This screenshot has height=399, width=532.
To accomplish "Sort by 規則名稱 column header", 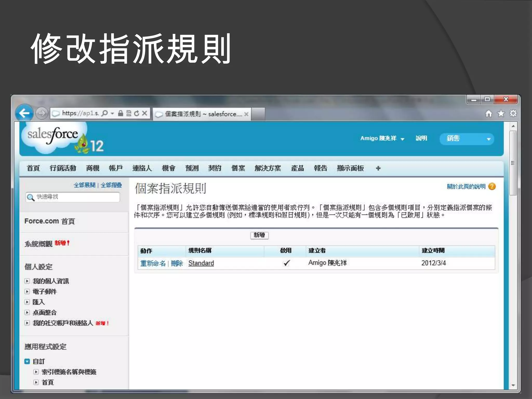I will (x=200, y=251).
